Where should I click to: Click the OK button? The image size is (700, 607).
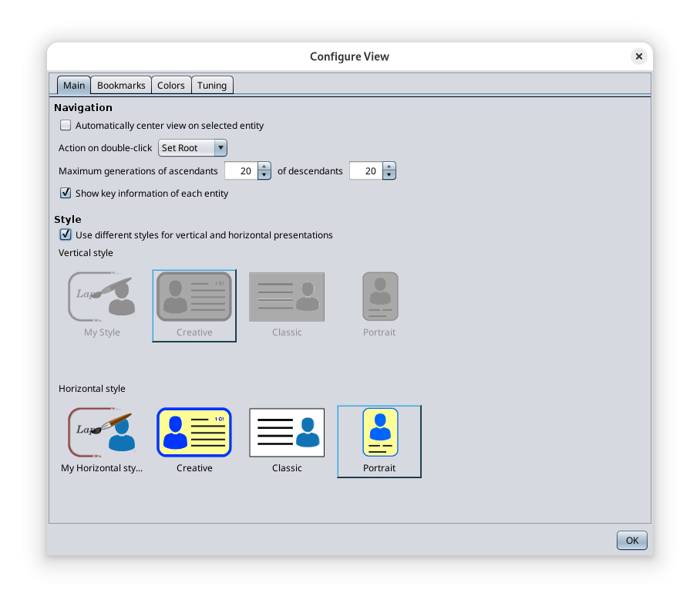631,541
